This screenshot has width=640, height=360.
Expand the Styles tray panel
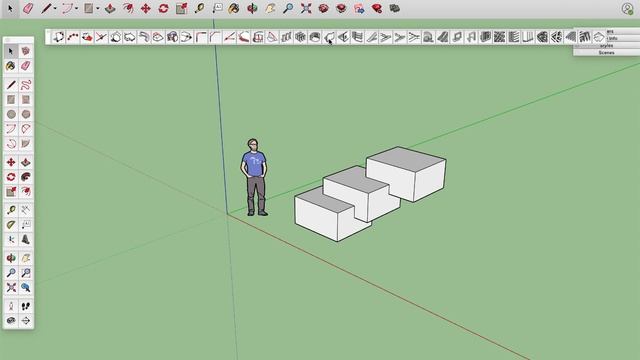pos(607,46)
